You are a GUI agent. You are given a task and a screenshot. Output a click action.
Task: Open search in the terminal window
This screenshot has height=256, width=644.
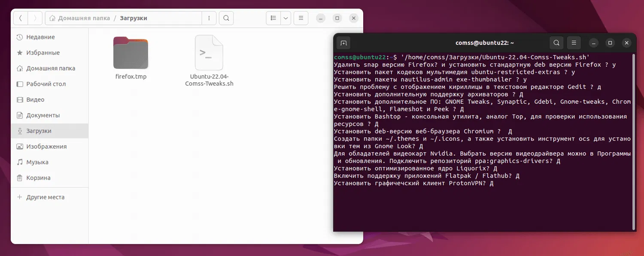(x=556, y=43)
